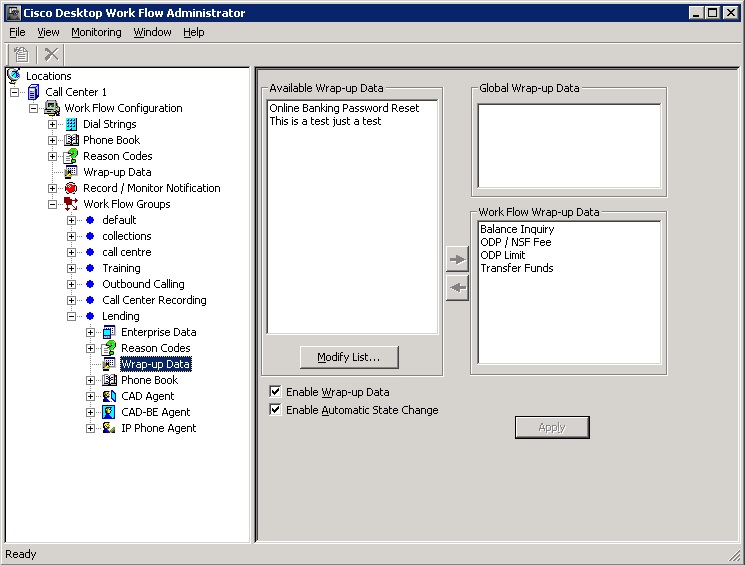Select ODP Limit entry
745x565 pixels.
tap(503, 255)
